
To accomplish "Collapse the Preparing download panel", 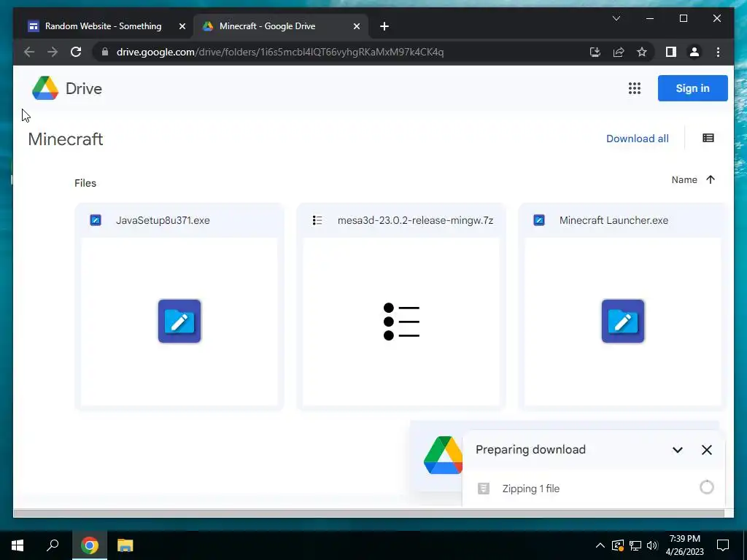I will pyautogui.click(x=678, y=450).
